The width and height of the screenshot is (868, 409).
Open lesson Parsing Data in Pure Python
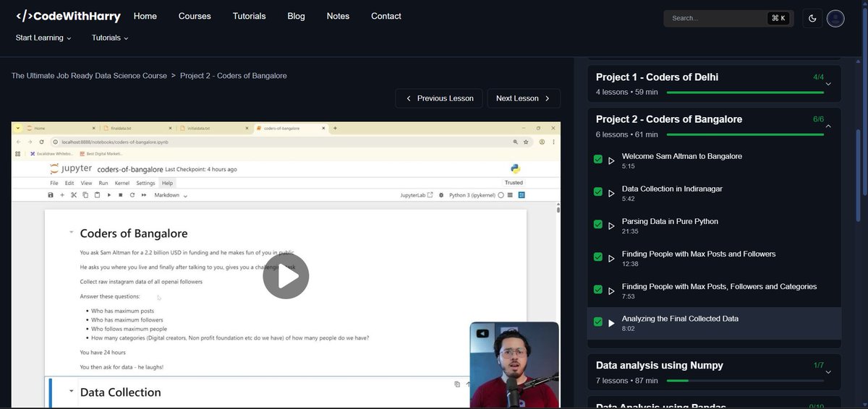(x=670, y=221)
